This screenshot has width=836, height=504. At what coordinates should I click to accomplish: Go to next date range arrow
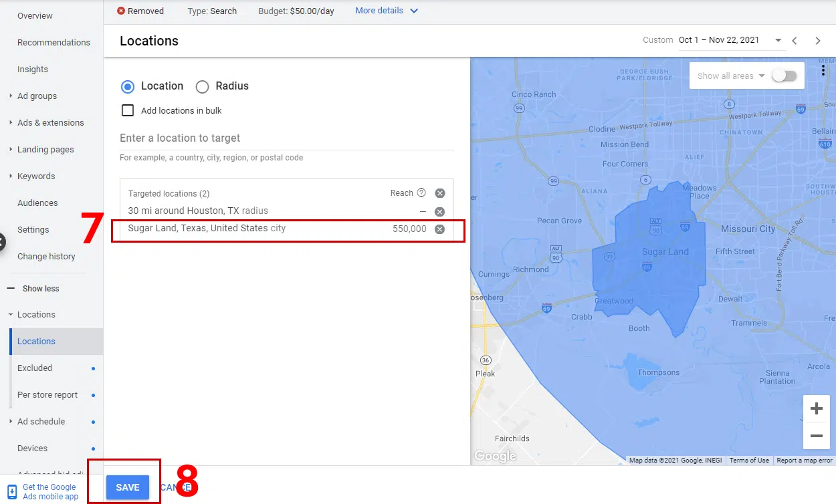(x=817, y=41)
